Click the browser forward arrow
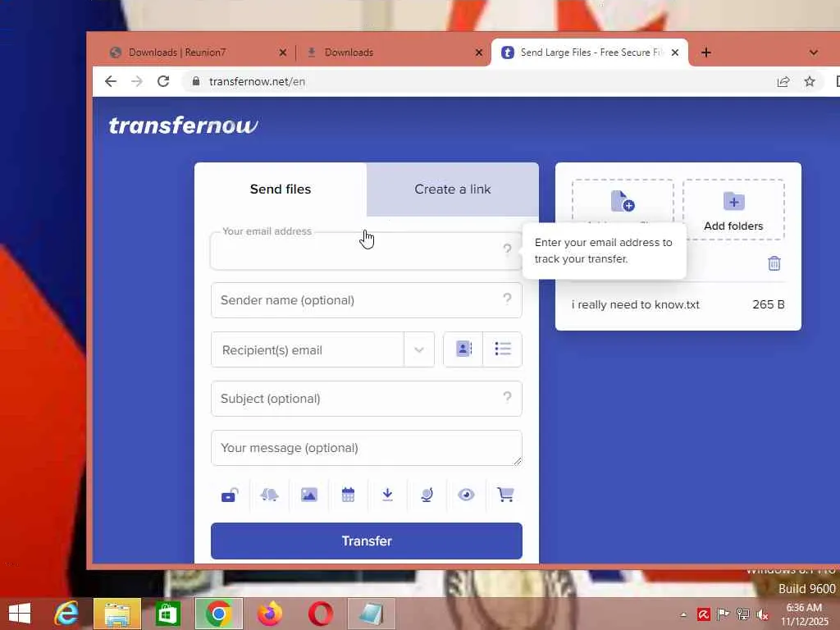 137,81
